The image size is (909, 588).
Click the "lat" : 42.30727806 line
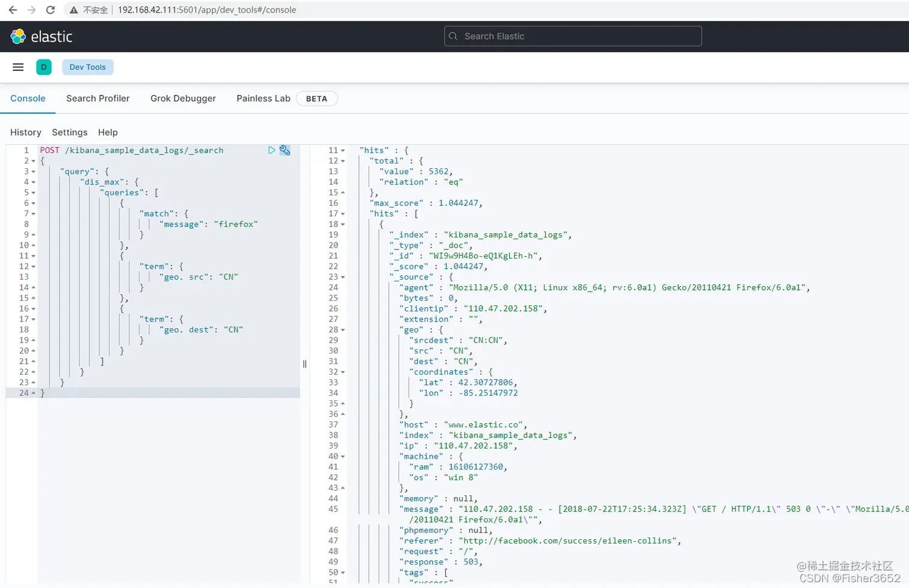click(x=468, y=382)
